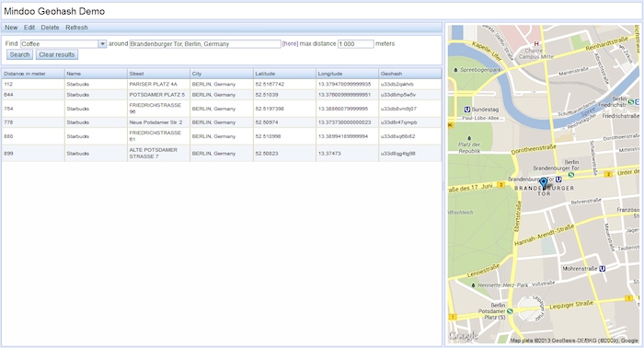Click the [here] link
The height and width of the screenshot is (348, 644).
coord(290,43)
